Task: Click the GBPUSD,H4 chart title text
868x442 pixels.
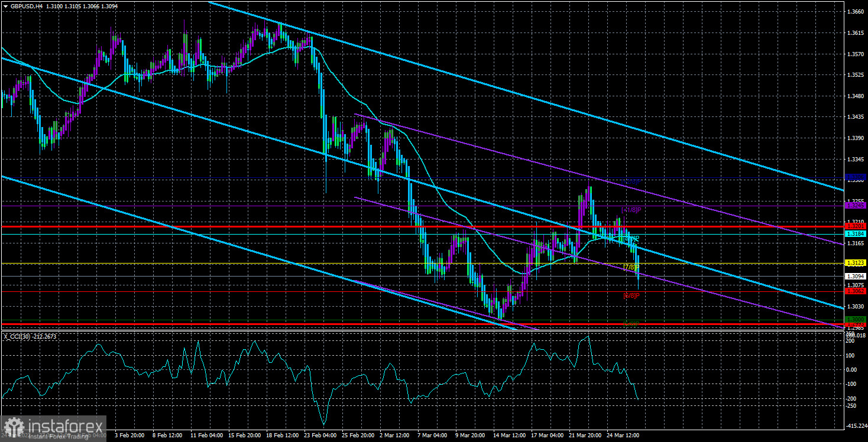Action: coord(25,6)
